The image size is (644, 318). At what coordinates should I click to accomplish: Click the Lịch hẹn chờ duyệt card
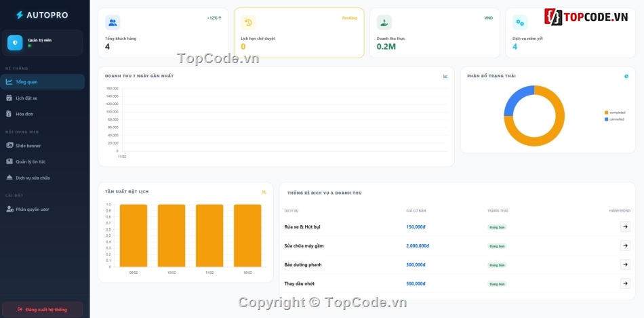[x=299, y=33]
